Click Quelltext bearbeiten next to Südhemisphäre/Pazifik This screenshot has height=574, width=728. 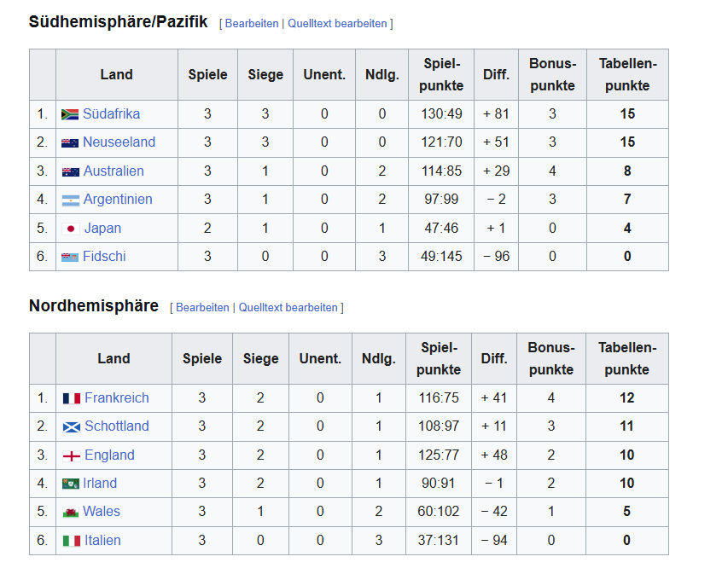click(x=337, y=24)
